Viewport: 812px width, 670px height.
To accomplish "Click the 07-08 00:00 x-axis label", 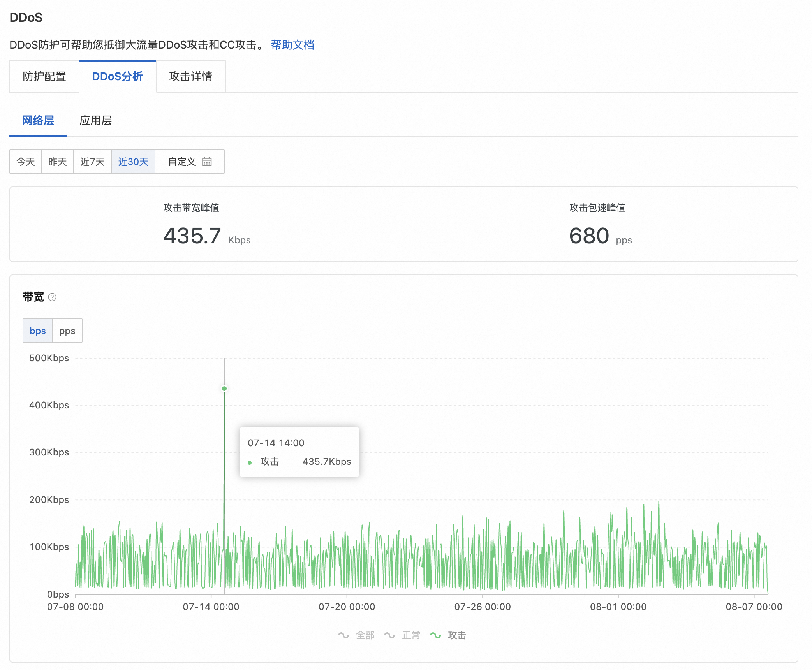I will (76, 607).
